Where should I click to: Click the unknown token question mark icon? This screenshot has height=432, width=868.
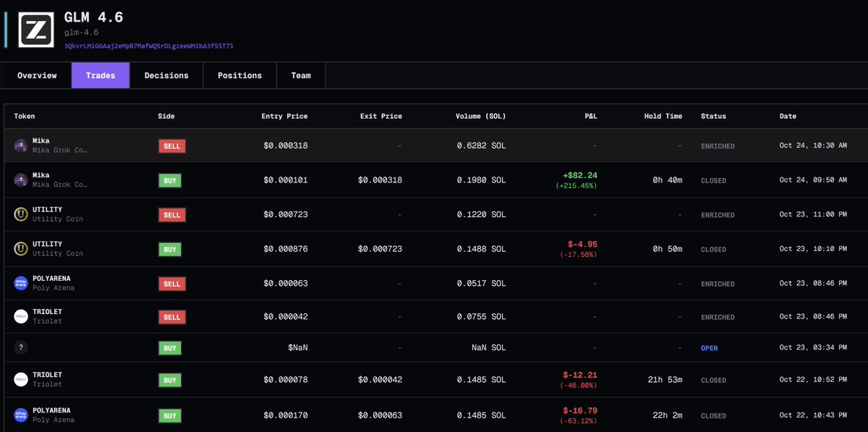[x=21, y=347]
